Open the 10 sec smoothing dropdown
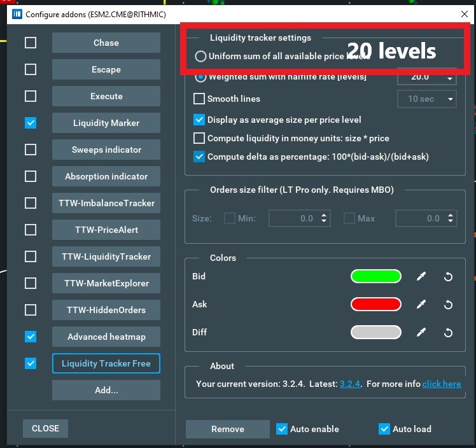This screenshot has width=476, height=448. click(x=427, y=99)
